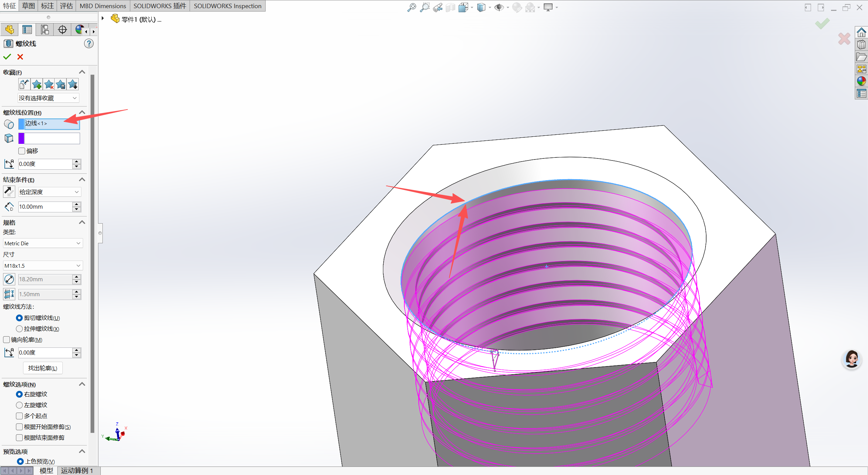
Task: Switch to the 运动算例 1 bottom tab
Action: pyautogui.click(x=77, y=471)
